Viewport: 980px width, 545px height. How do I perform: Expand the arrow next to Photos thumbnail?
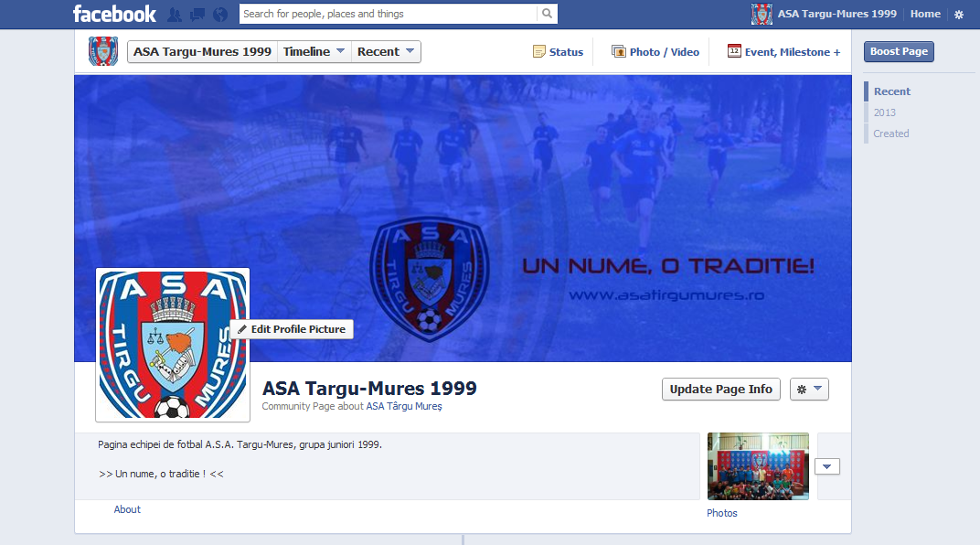tap(826, 467)
